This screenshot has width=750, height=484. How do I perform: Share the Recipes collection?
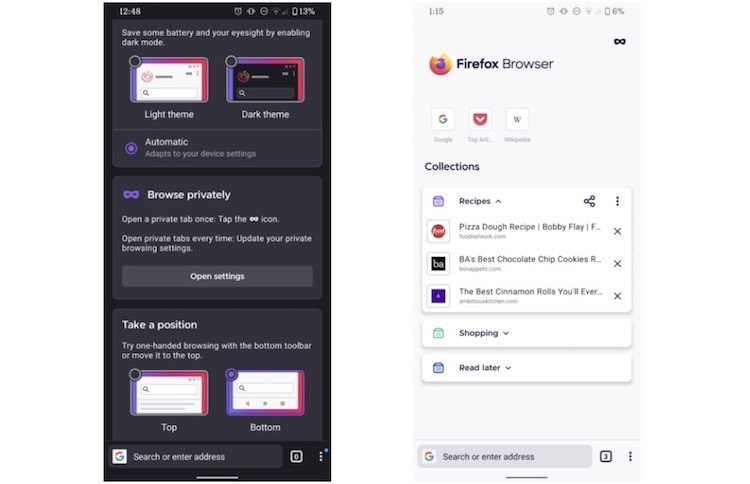(589, 201)
